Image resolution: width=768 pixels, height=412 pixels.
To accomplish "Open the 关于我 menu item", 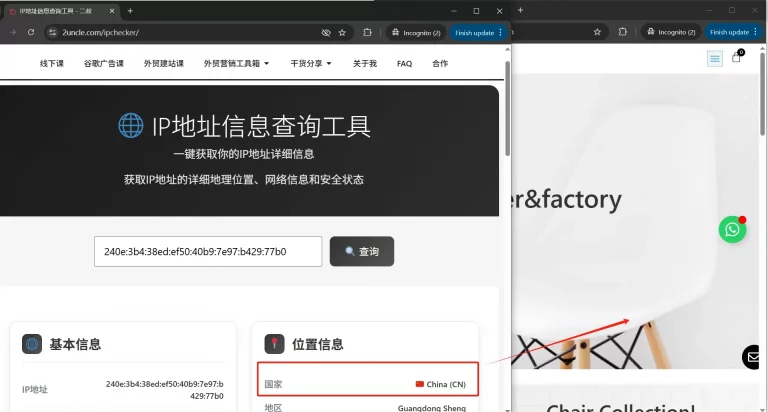I will pyautogui.click(x=365, y=63).
